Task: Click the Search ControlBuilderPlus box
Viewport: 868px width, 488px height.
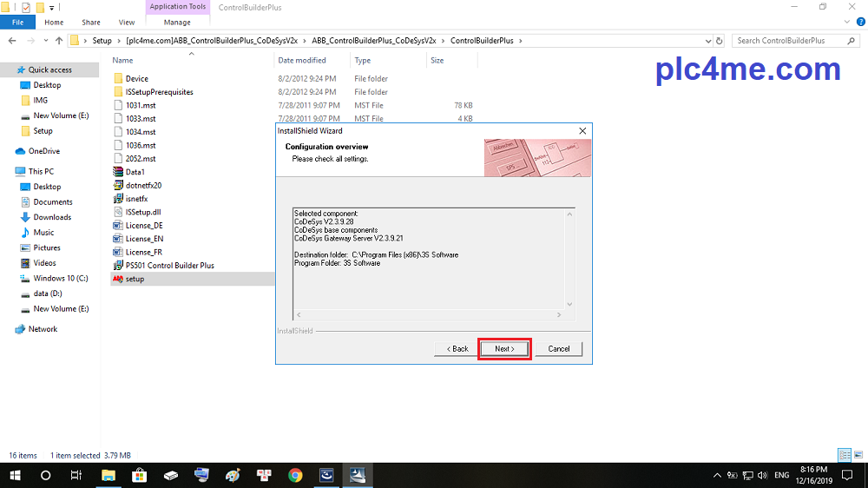Action: click(794, 40)
